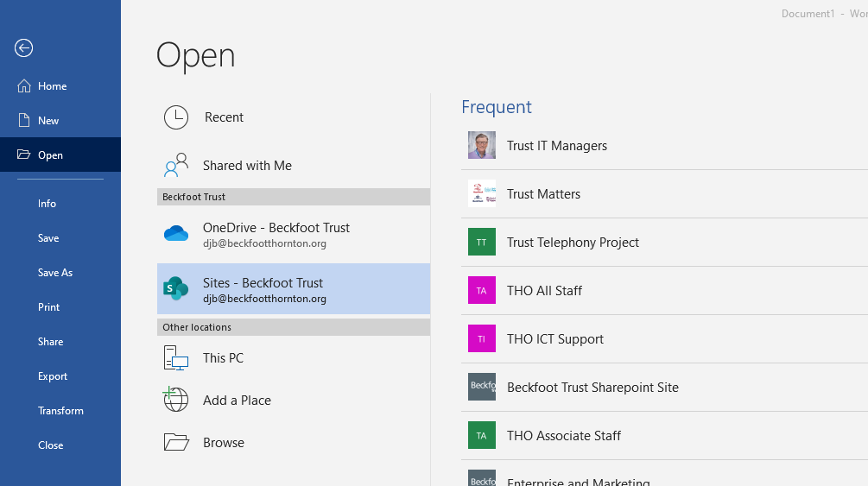868x486 pixels.
Task: Open the Enterprise and Marketing site
Action: click(664, 474)
